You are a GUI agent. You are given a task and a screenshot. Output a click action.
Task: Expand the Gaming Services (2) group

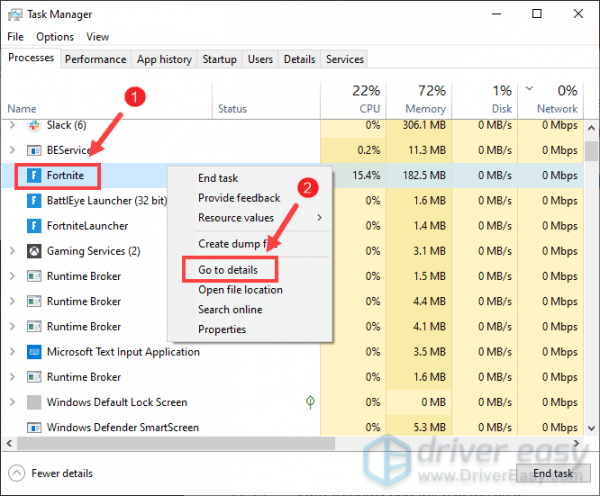coord(12,251)
